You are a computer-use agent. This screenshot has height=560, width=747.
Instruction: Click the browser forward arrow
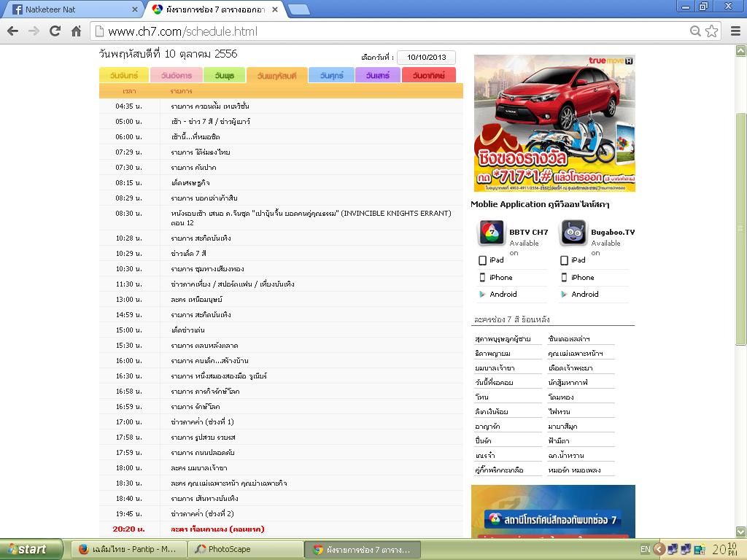[34, 31]
